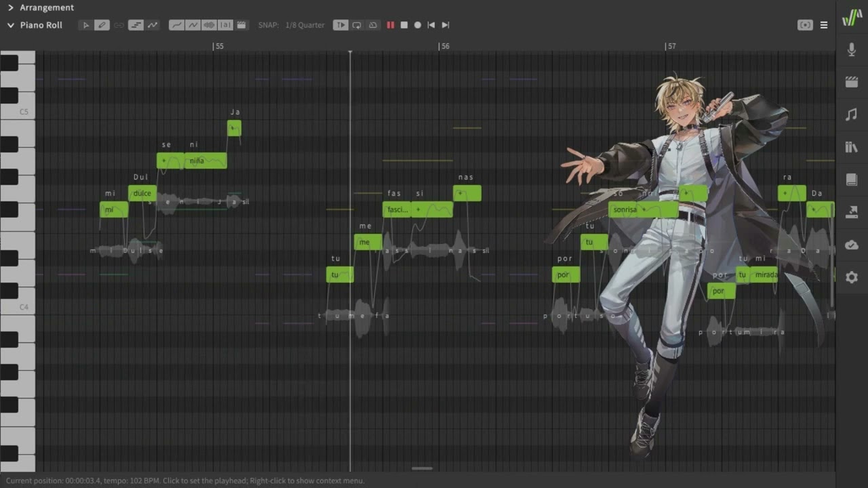Screen dimensions: 868x488
Task: Select the 'me' note block
Action: click(x=368, y=242)
